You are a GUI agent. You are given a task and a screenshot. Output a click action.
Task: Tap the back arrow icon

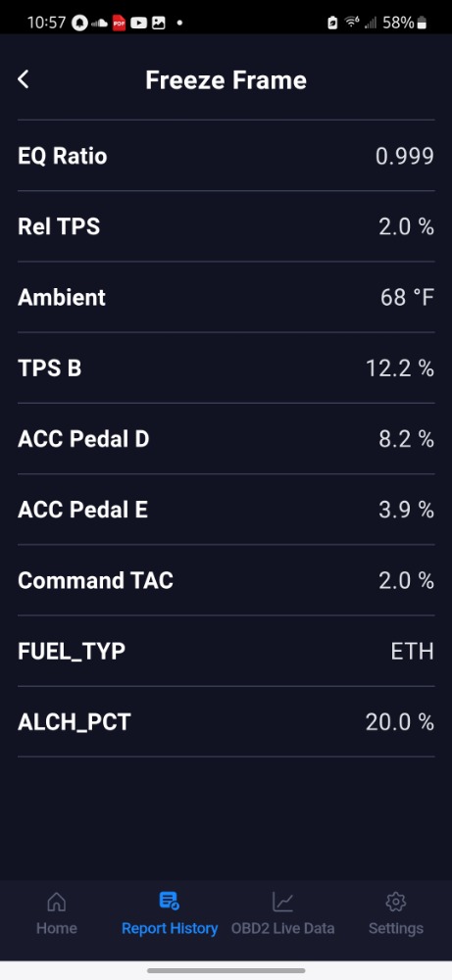click(x=24, y=79)
